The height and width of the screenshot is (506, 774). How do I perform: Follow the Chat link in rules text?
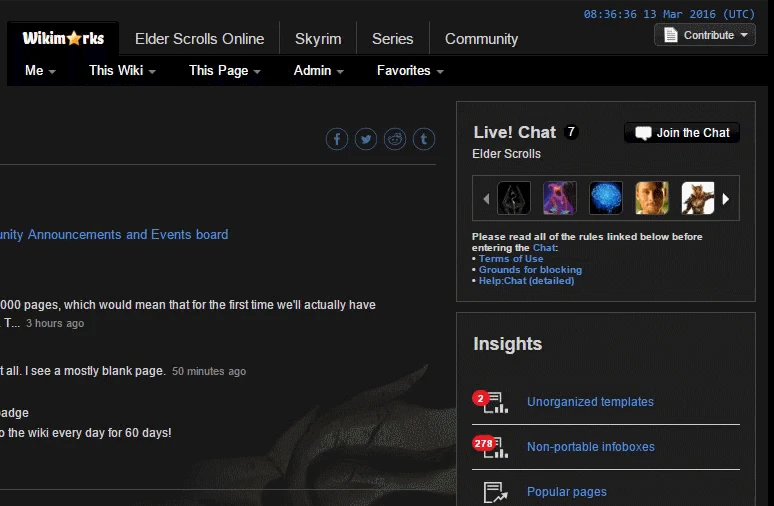click(x=544, y=248)
